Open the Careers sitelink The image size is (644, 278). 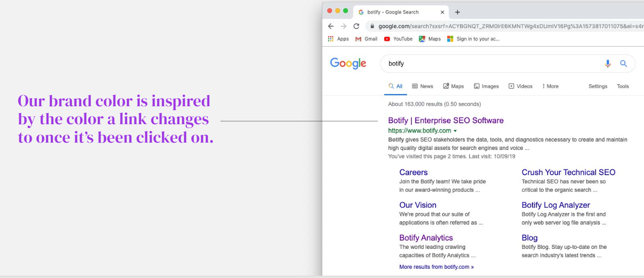413,172
